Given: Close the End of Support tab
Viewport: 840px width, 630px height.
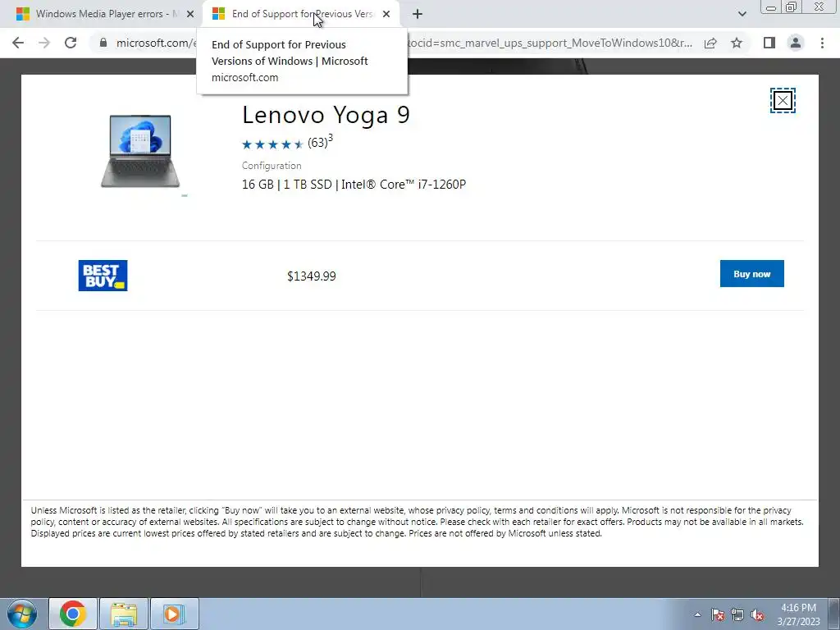Looking at the screenshot, I should 386,14.
